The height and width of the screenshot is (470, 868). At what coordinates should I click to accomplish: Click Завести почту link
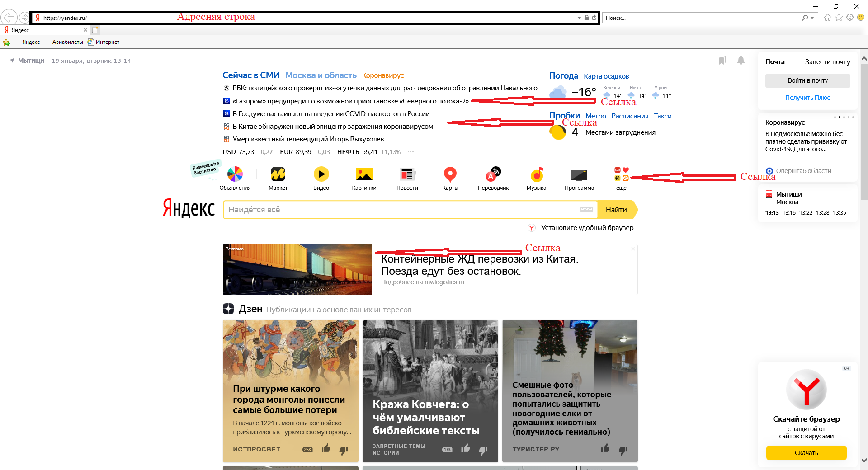coord(827,62)
